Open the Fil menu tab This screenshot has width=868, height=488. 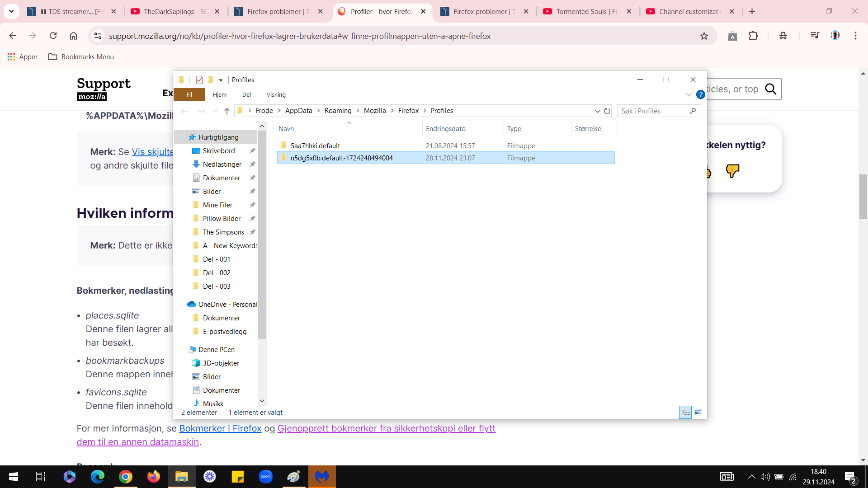tap(189, 94)
